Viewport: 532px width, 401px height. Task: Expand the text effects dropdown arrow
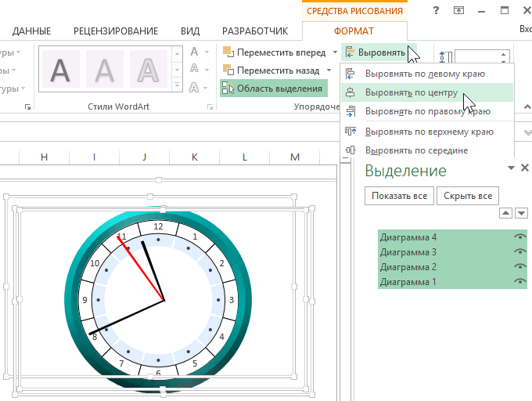click(206, 88)
